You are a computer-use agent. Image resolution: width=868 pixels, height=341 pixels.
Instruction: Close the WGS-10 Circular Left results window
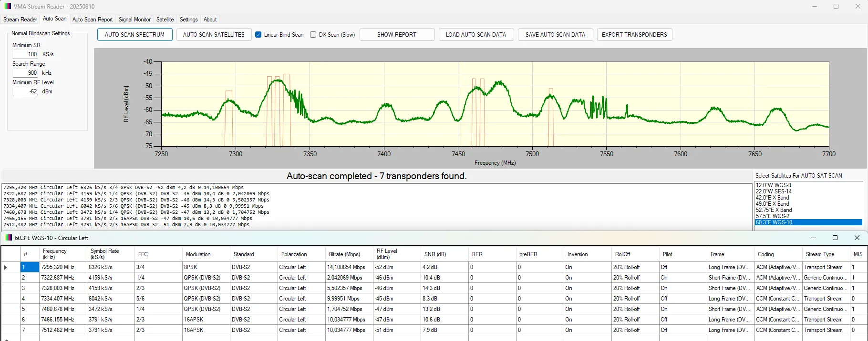click(857, 238)
